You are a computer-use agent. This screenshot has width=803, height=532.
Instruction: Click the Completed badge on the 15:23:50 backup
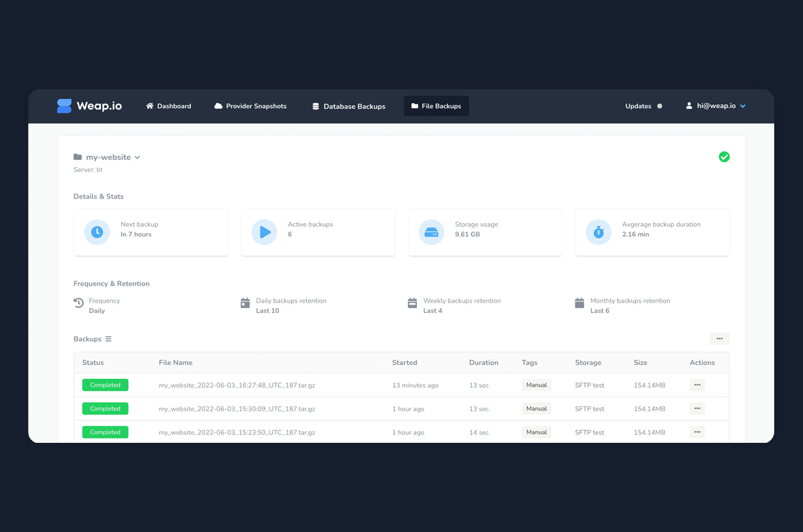coord(105,432)
